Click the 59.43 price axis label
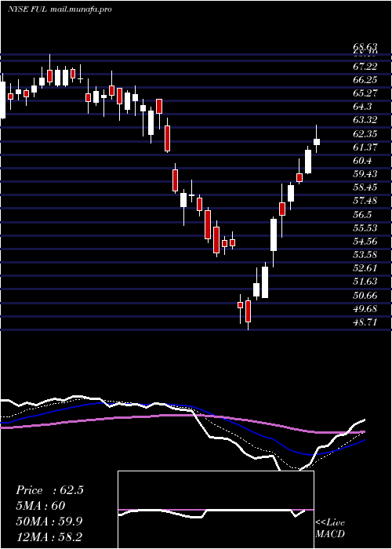Screen dimensions: 392x549 [365, 174]
